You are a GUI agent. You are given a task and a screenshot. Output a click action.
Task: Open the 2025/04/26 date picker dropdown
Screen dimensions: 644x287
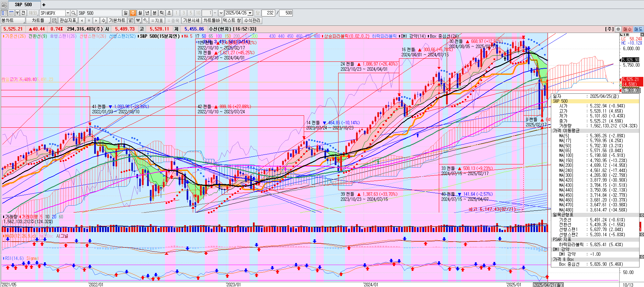click(250, 13)
